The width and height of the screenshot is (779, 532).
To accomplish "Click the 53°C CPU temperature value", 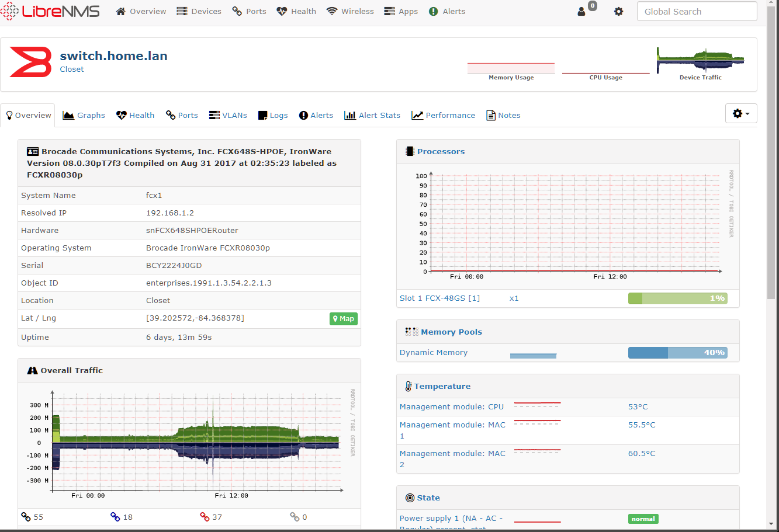I will click(x=638, y=406).
